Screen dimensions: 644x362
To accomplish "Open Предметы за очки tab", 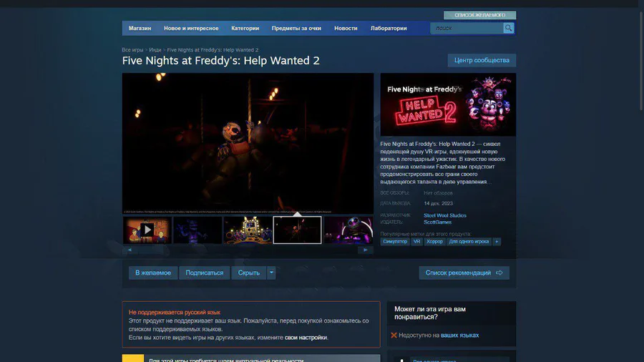I will point(296,29).
